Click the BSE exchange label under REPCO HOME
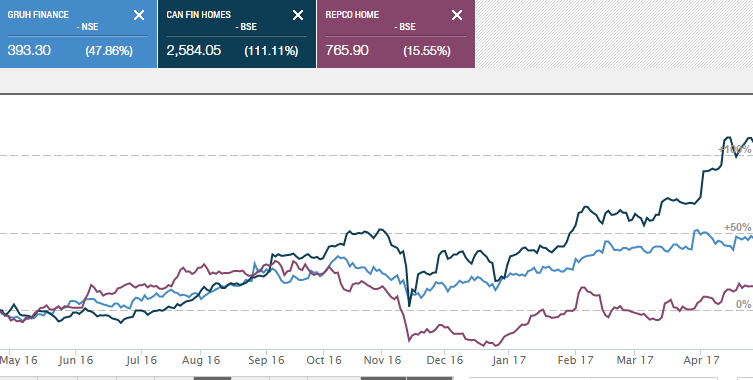The height and width of the screenshot is (380, 753). [405, 27]
